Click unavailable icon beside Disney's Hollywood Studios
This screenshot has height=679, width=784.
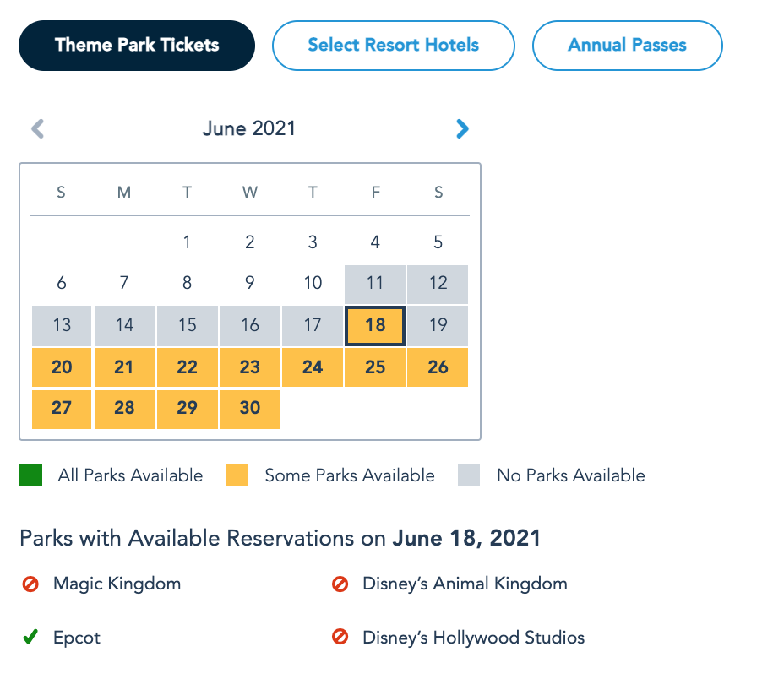pos(340,638)
